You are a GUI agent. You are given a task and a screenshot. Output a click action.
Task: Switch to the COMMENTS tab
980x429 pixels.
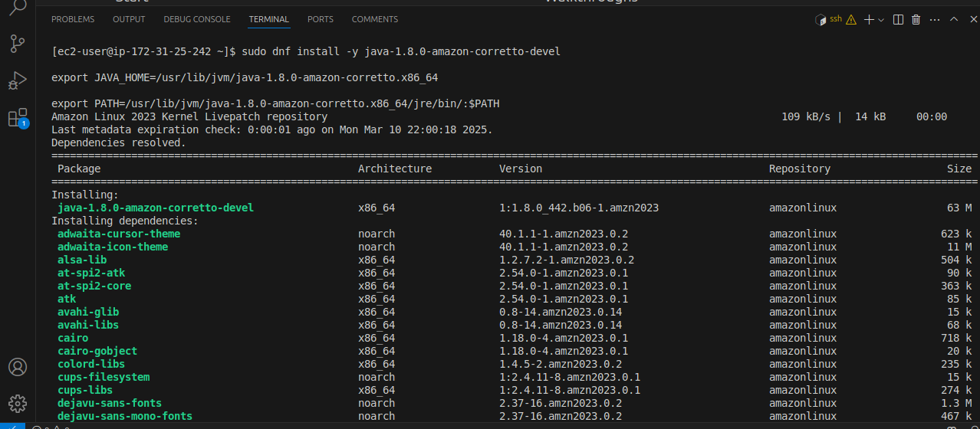click(x=375, y=19)
